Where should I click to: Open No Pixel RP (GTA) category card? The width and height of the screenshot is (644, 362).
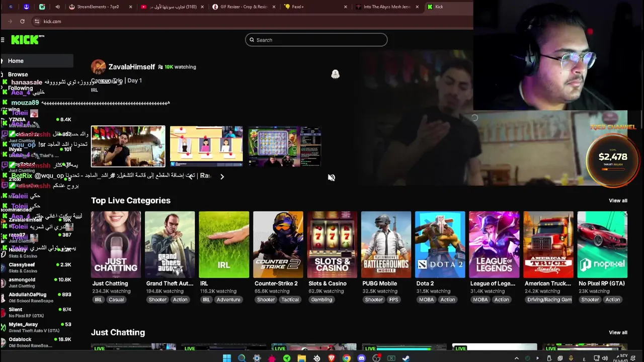pyautogui.click(x=602, y=244)
